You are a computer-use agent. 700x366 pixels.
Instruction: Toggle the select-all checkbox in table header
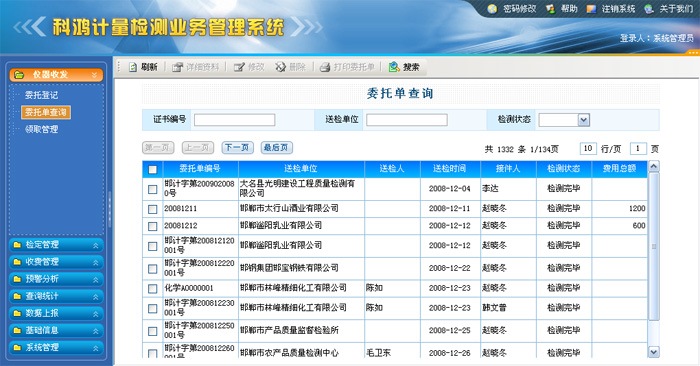153,170
